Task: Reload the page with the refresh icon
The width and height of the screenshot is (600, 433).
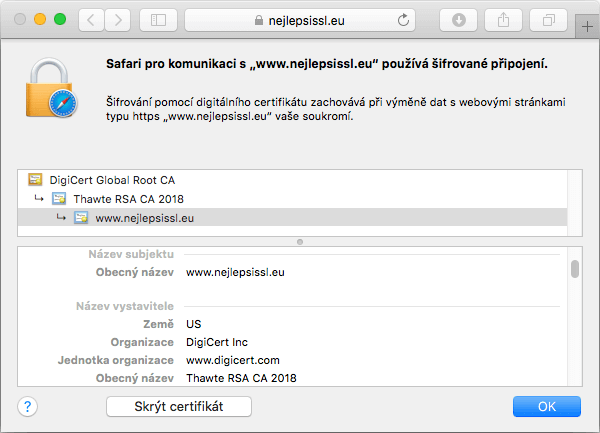Action: pyautogui.click(x=403, y=20)
